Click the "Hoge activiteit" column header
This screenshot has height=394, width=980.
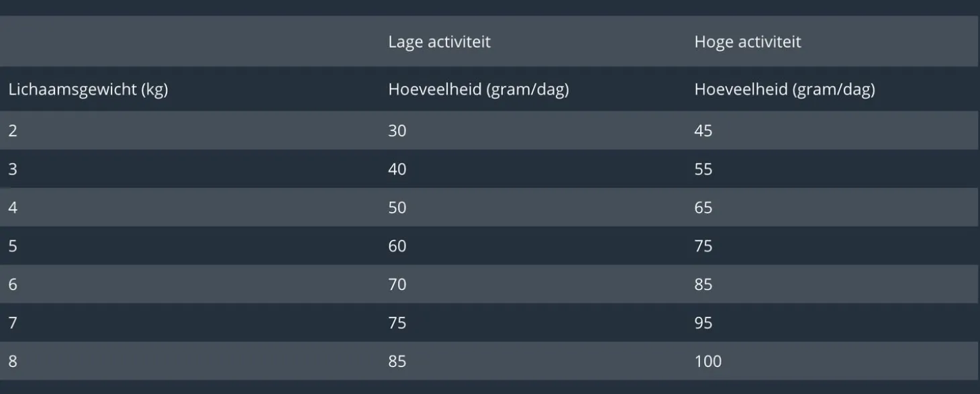click(747, 42)
